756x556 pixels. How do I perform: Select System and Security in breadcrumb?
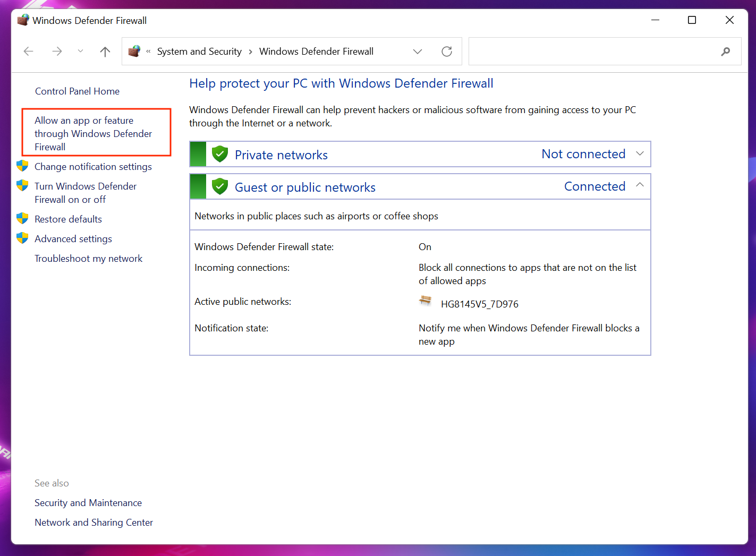(199, 52)
